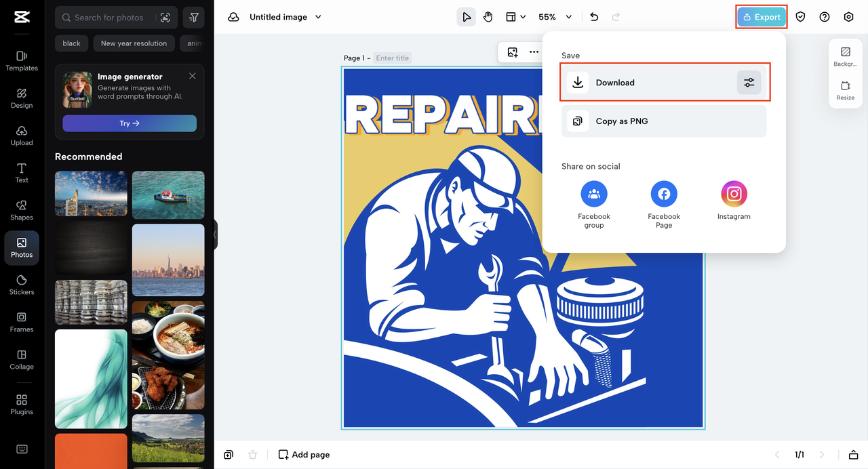Redo the last action
Screen dimensions: 868x469
[616, 17]
